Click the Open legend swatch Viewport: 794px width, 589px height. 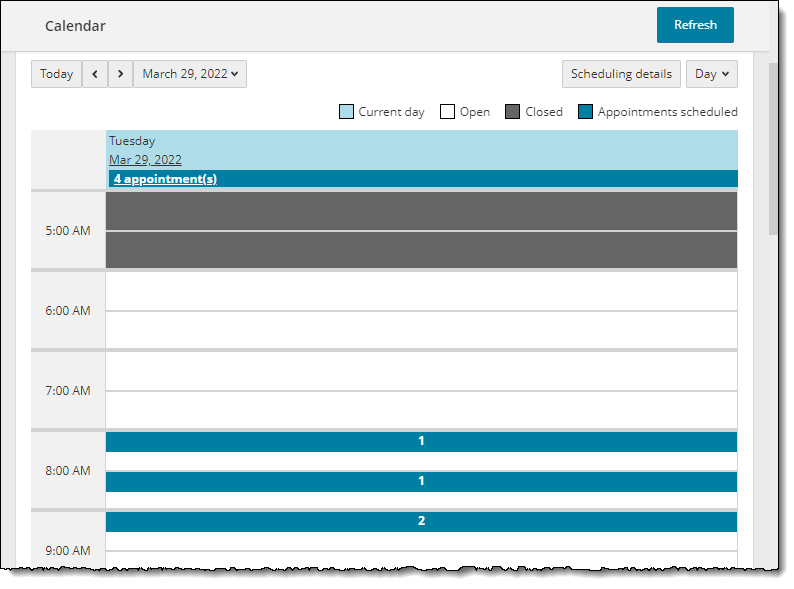coord(448,112)
